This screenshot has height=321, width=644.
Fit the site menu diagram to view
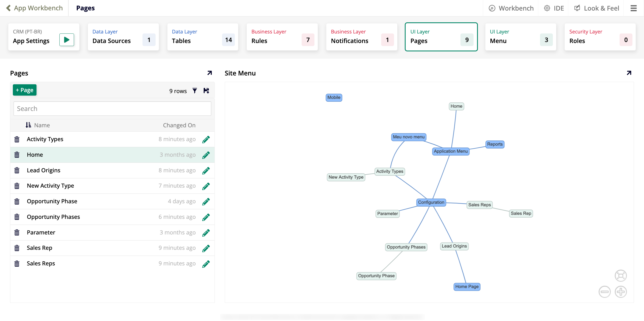click(621, 275)
